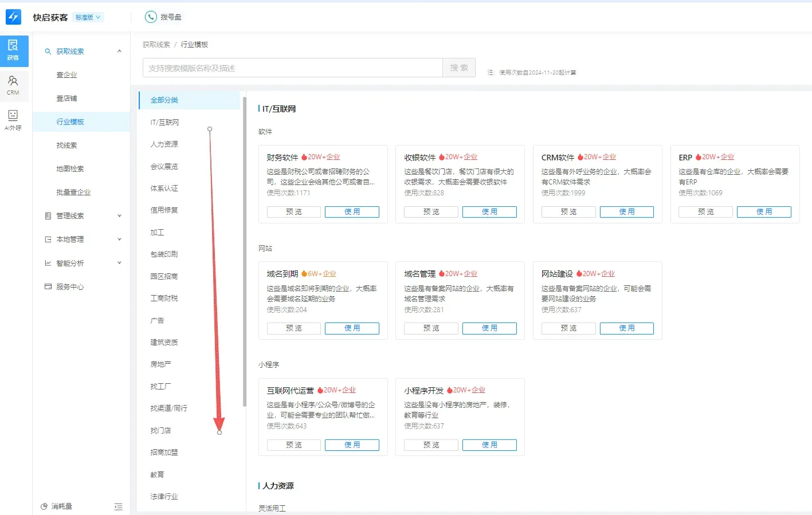Click the 获取线索 magnifier icon
The width and height of the screenshot is (812, 515).
tap(48, 52)
